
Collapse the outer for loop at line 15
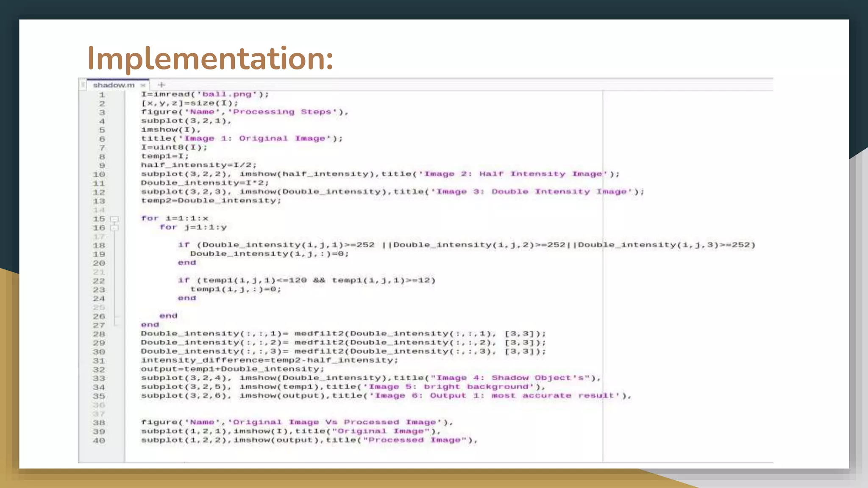coord(114,219)
